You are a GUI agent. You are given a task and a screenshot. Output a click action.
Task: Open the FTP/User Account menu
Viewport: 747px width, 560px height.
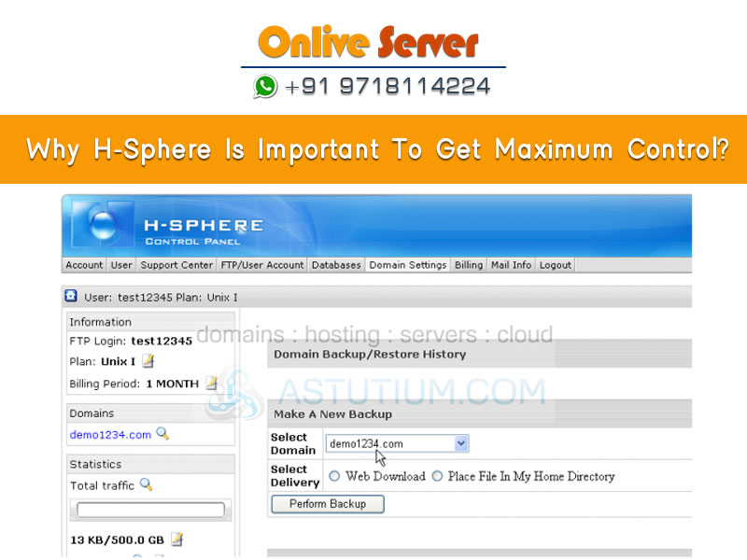(x=262, y=265)
